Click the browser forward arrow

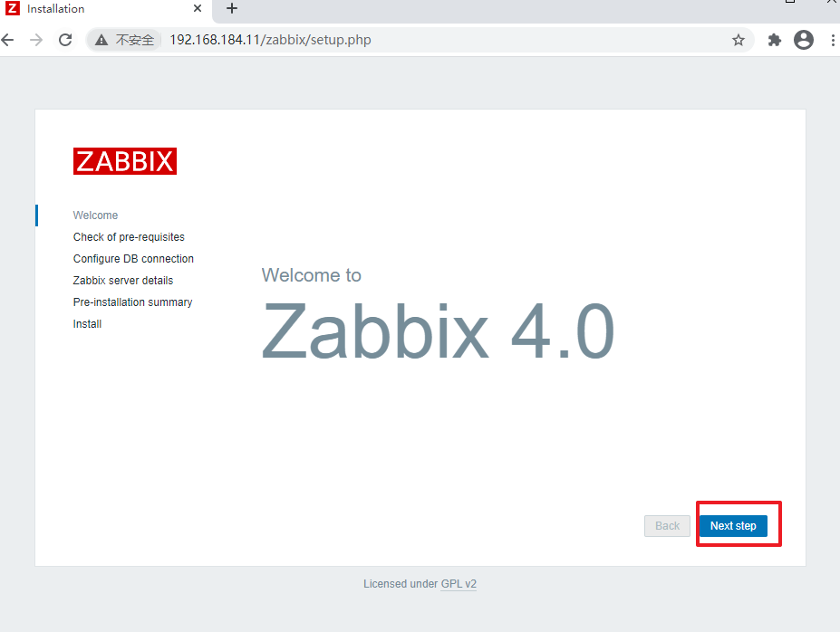(x=36, y=40)
